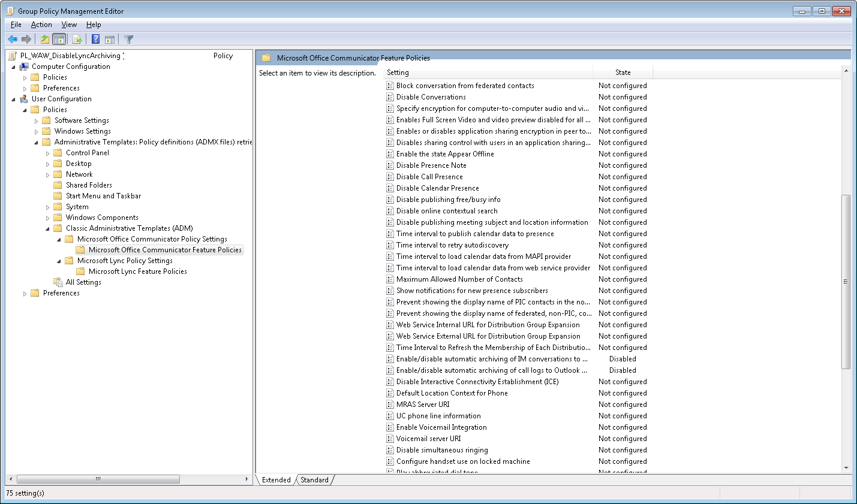Open the View menu
The height and width of the screenshot is (504, 857).
pos(69,25)
